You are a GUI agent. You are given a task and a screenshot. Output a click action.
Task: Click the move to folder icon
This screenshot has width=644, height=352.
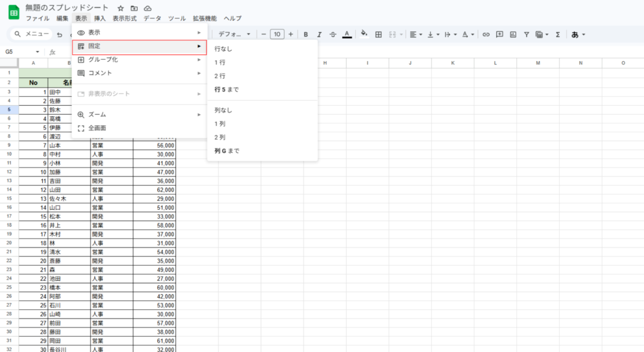(134, 8)
